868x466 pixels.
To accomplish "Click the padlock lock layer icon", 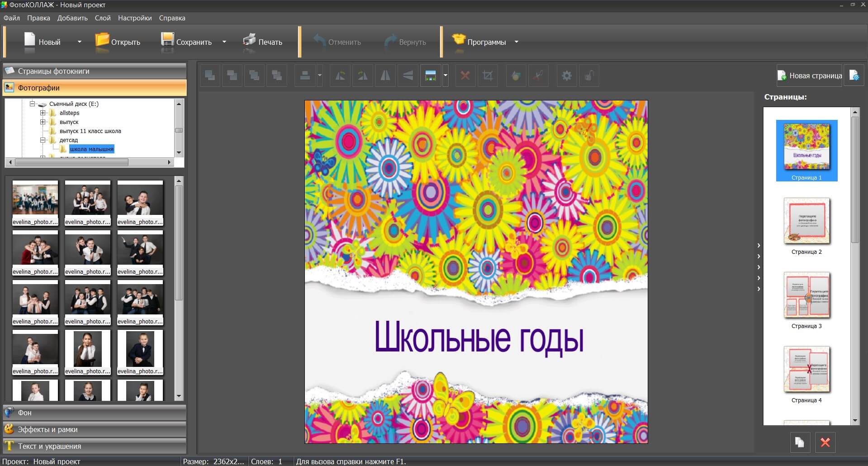I will click(589, 76).
